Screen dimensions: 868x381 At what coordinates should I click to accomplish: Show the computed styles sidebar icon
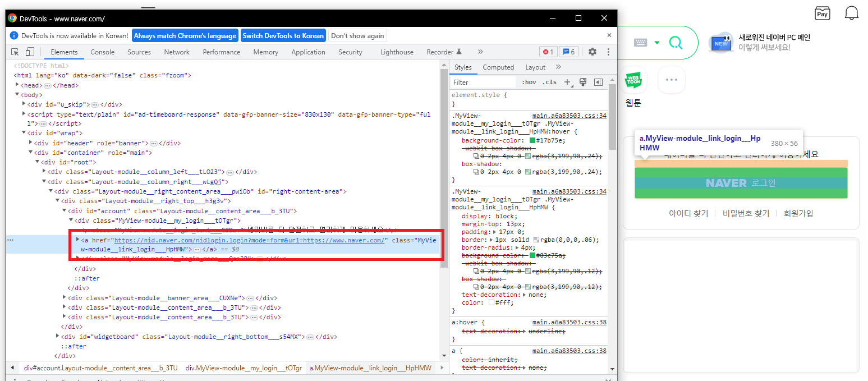point(598,82)
